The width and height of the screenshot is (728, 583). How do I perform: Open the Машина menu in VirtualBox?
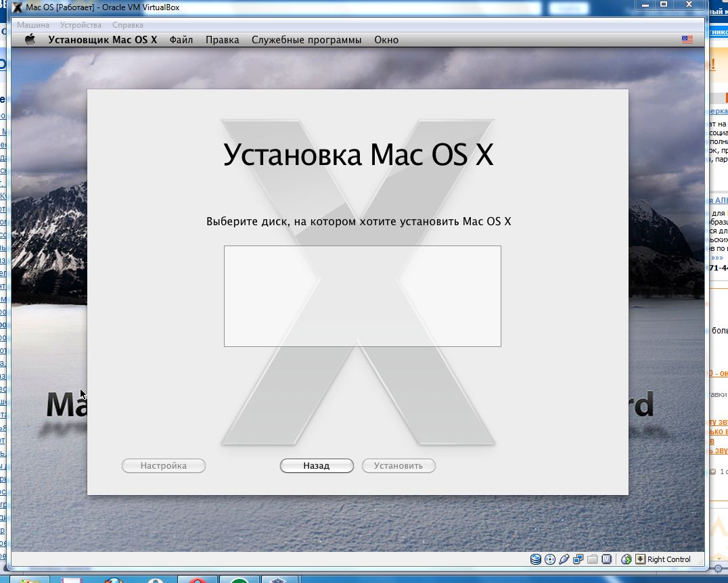[33, 25]
